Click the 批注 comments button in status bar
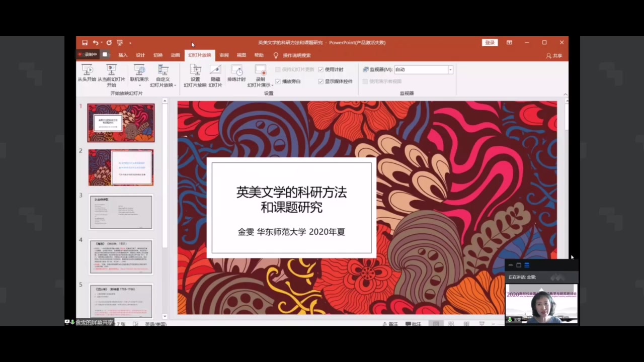The image size is (644, 362). [x=414, y=324]
